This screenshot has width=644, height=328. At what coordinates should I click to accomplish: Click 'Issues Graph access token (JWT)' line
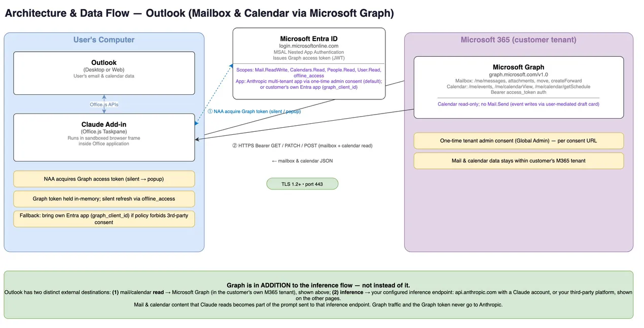309,58
